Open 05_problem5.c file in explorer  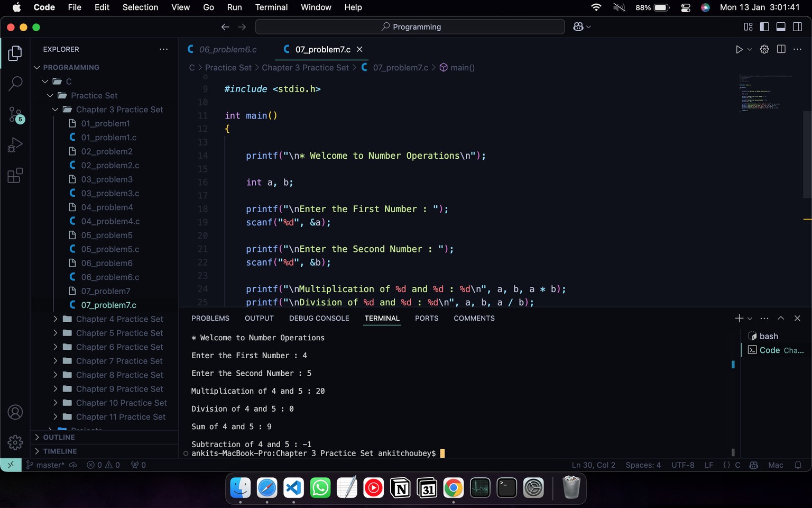104,249
